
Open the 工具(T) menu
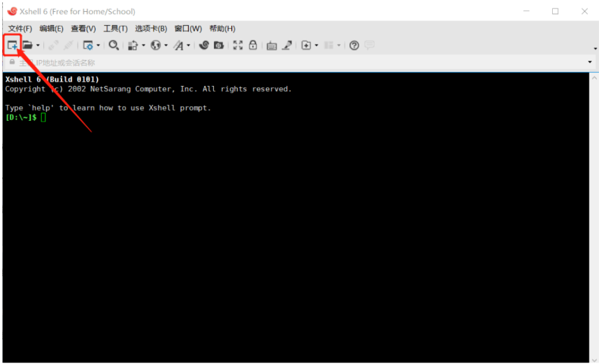115,29
